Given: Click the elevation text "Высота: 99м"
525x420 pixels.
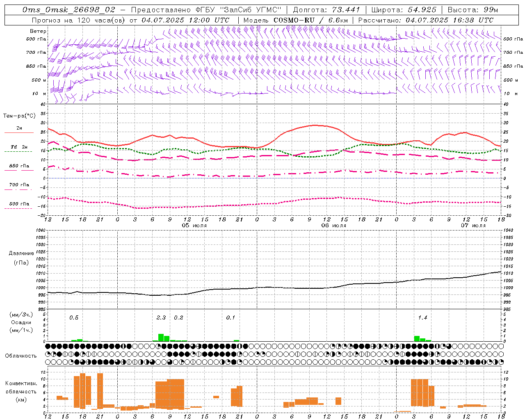Looking at the screenshot, I should click(473, 10).
